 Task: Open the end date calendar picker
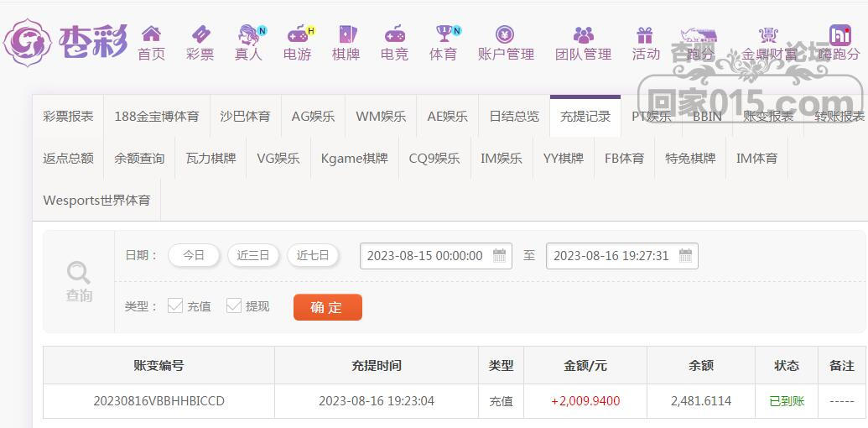[x=685, y=256]
